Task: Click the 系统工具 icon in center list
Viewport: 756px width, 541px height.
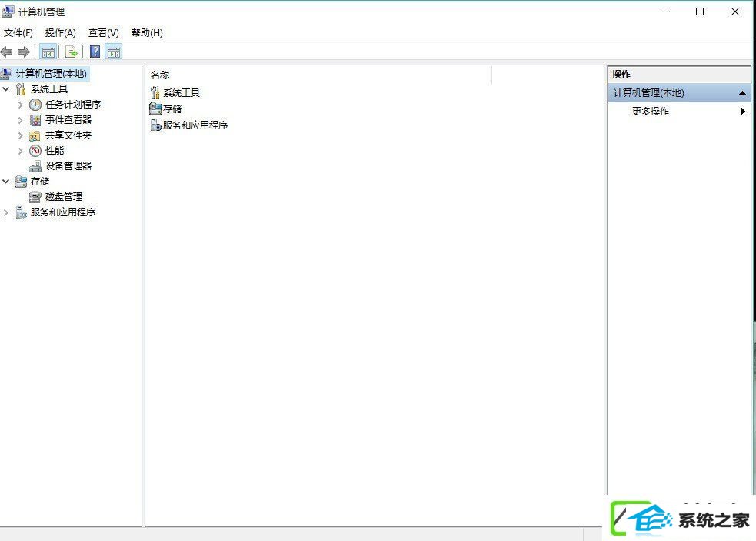Action: point(155,92)
